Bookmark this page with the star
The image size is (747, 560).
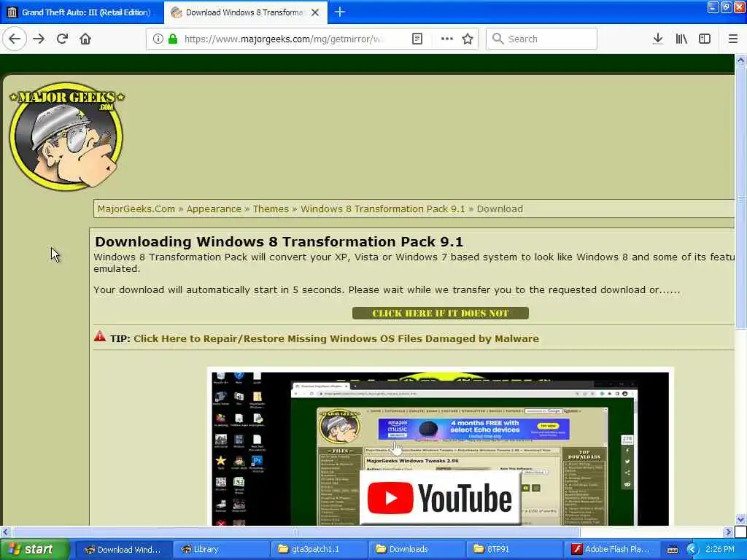[x=468, y=39]
